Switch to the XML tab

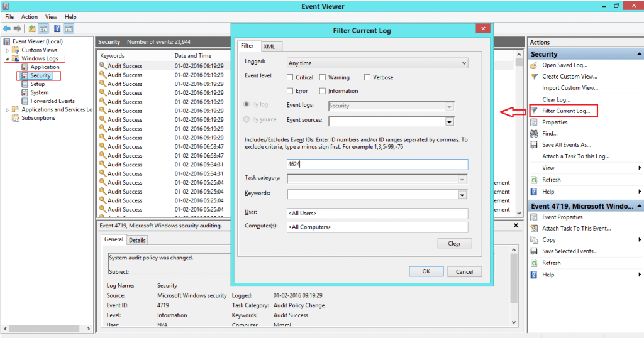[x=269, y=46]
